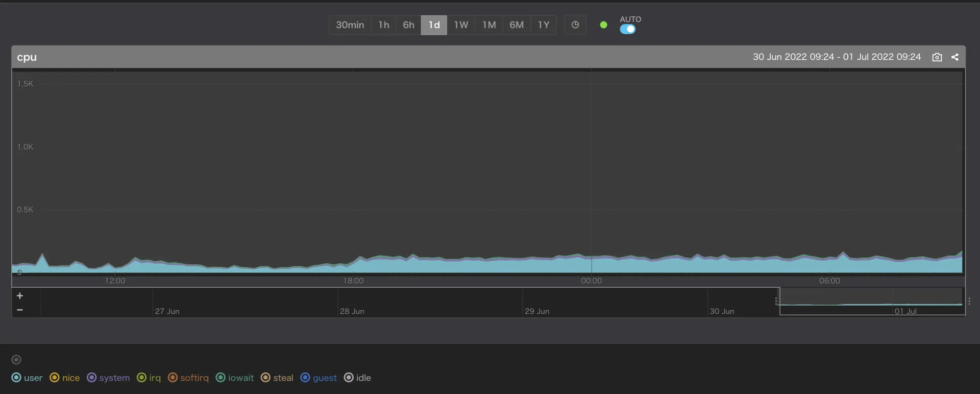Toggle the AUTO refresh switch

click(x=628, y=30)
